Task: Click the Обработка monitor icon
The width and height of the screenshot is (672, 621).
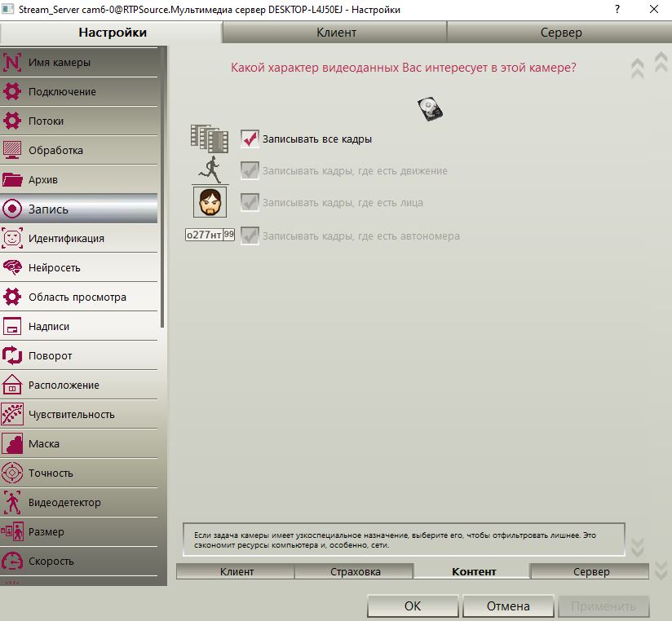Action: point(12,150)
